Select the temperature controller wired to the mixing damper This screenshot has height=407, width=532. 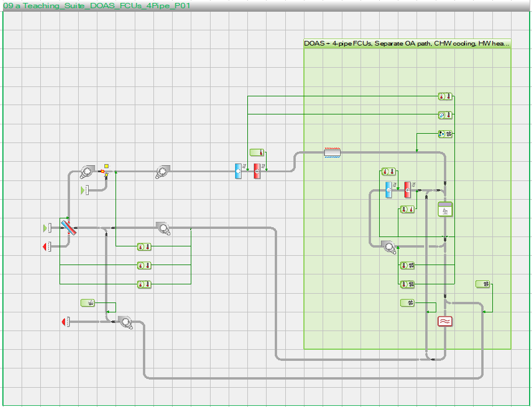click(x=144, y=246)
